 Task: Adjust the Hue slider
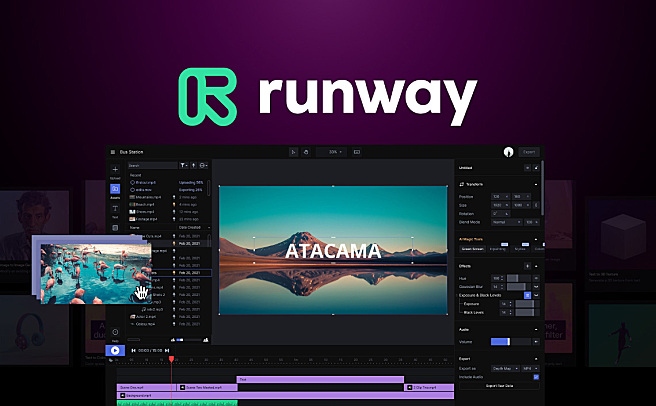tap(519, 278)
